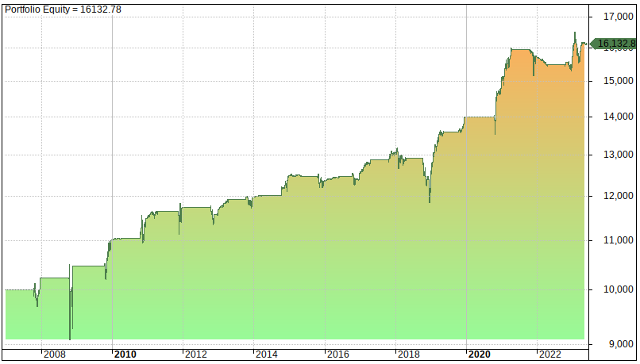The image size is (640, 364).
Task: Click the Portfolio Equity title text
Action: coord(56,9)
